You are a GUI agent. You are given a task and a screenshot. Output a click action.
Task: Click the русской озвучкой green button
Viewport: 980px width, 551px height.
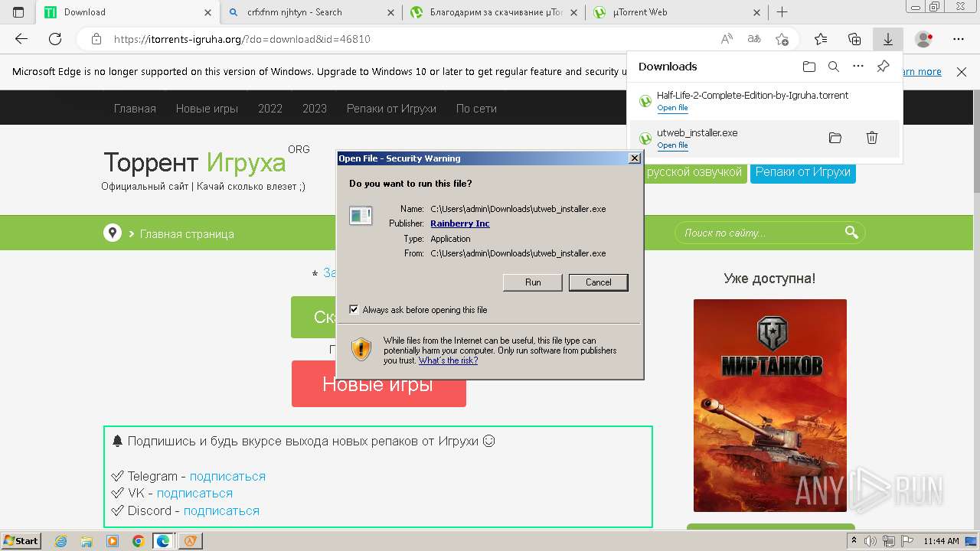[694, 172]
